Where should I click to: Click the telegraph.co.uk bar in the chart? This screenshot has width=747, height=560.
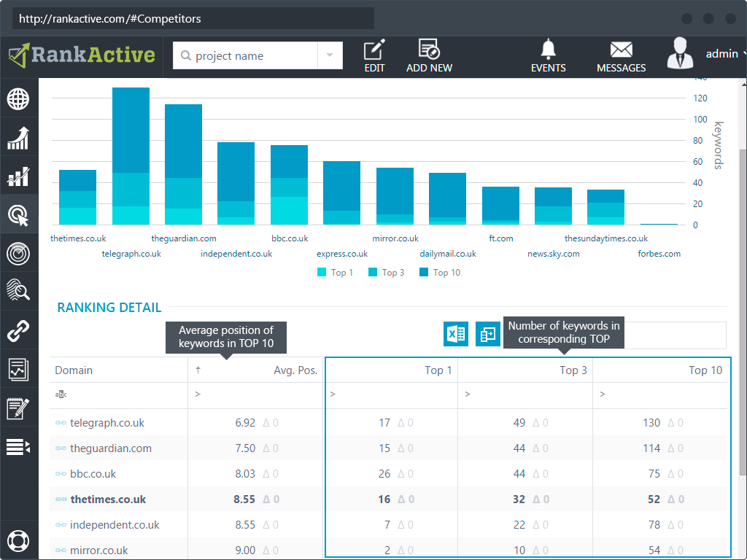pyautogui.click(x=131, y=156)
